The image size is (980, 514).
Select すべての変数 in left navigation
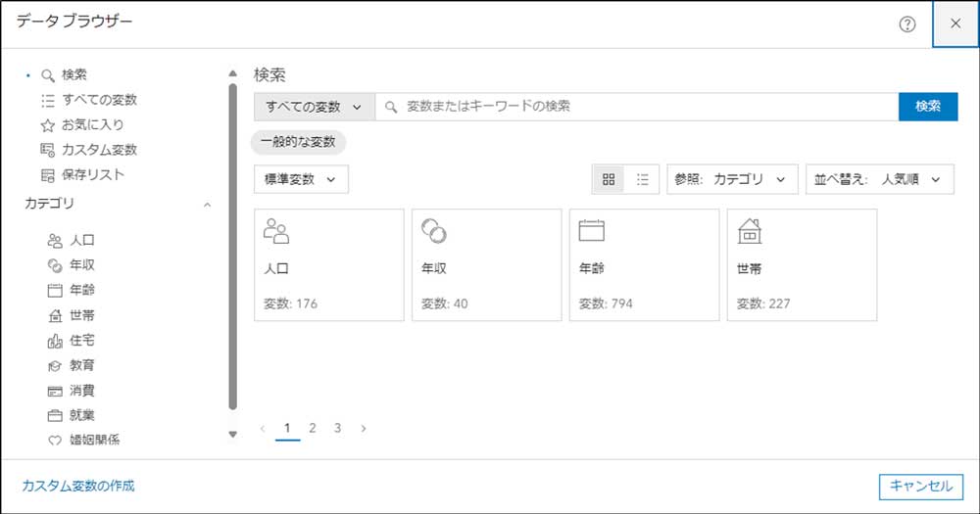pos(98,100)
